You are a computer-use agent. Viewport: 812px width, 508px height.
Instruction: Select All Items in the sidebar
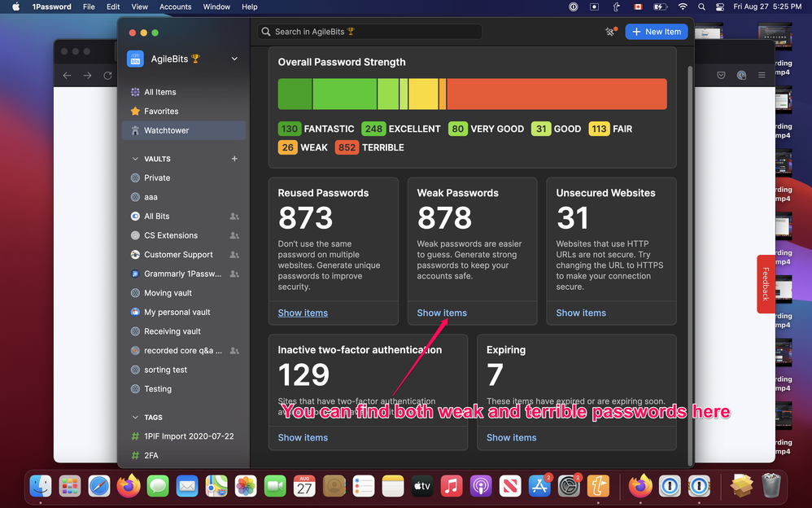point(159,92)
